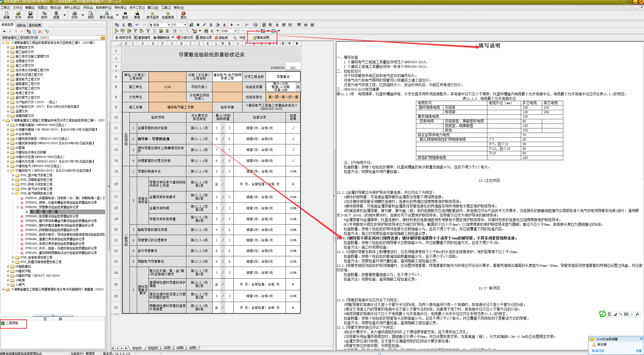Toggle right alignment
Viewport: 644px width, 355px height.
(x=284, y=25)
